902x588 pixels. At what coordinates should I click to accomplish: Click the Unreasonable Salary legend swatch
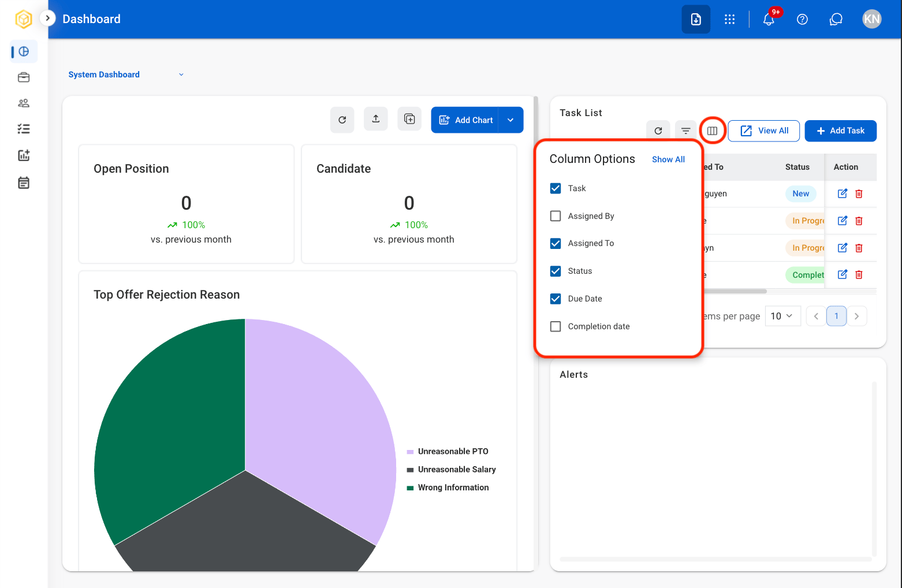click(410, 470)
